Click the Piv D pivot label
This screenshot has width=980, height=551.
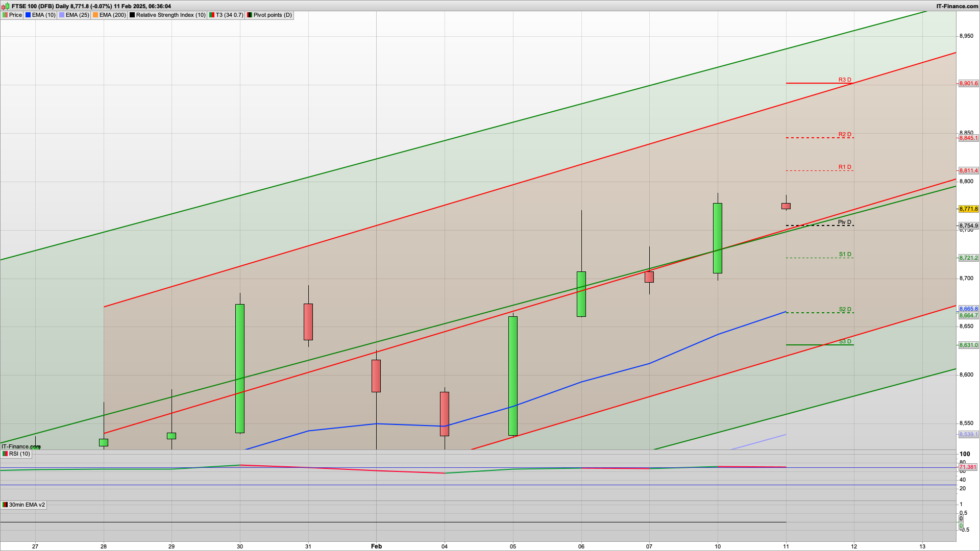point(845,222)
